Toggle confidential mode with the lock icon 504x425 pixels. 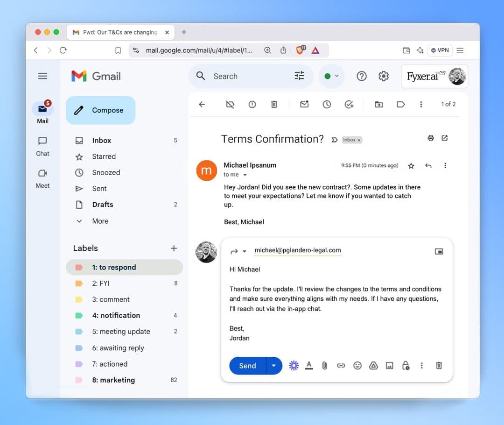[406, 365]
